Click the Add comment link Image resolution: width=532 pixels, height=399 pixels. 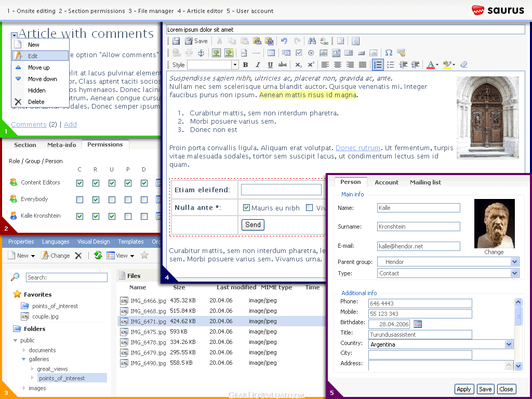[70, 124]
